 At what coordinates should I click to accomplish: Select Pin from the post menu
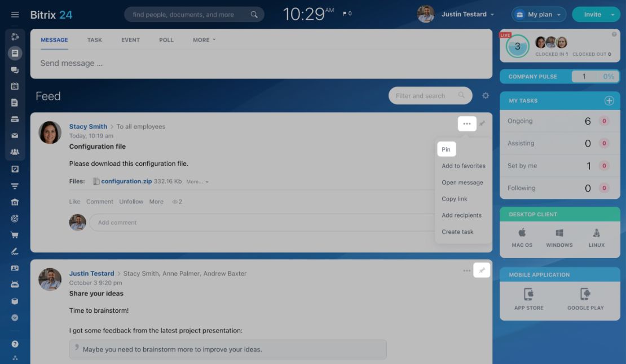coord(446,149)
